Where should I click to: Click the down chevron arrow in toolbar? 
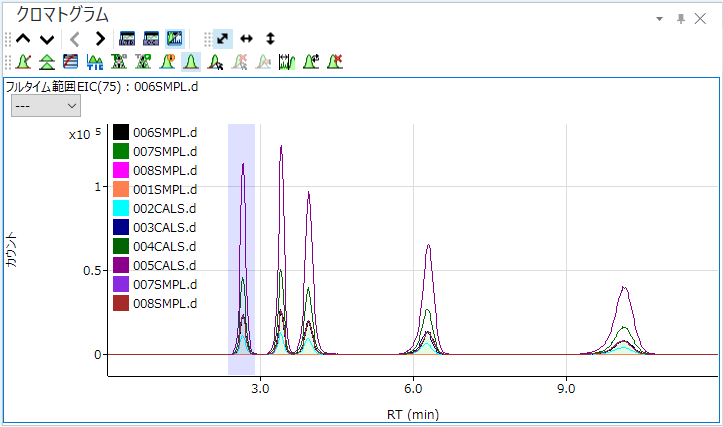point(47,39)
